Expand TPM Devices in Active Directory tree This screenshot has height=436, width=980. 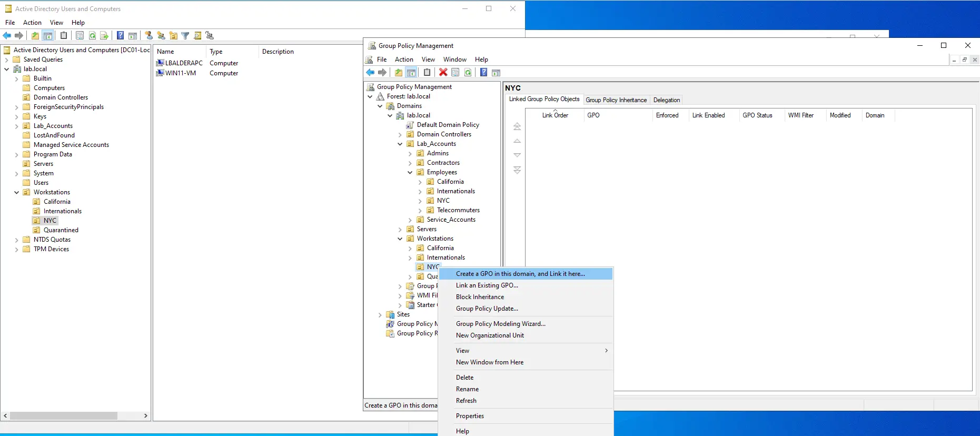[x=17, y=249]
